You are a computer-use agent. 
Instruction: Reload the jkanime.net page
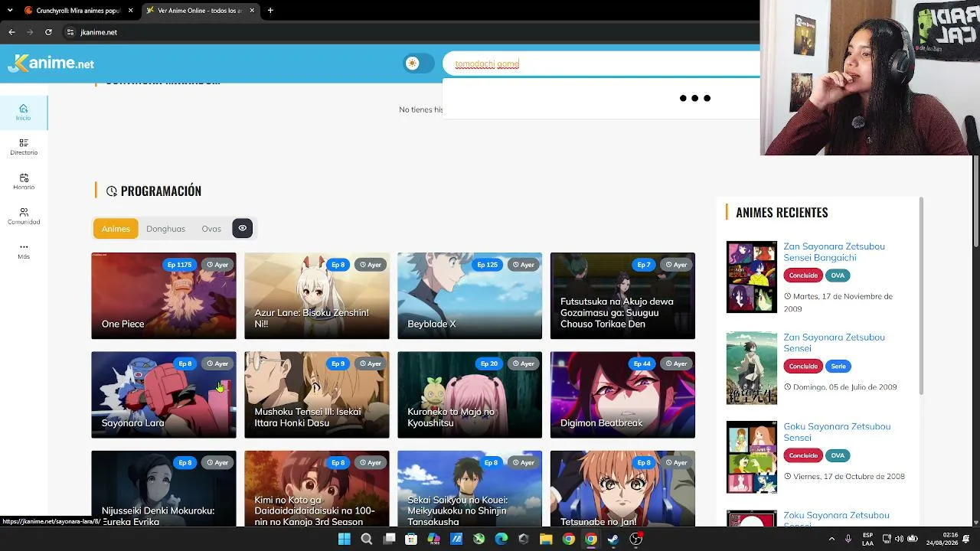click(x=48, y=32)
